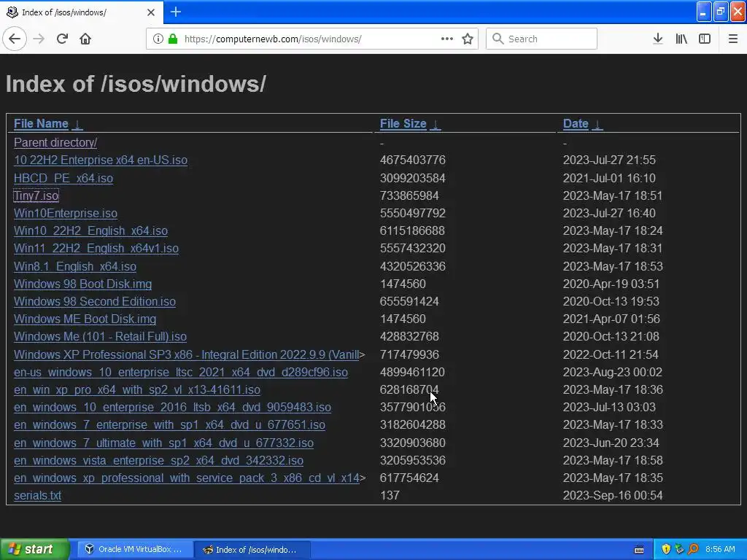Screen dimensions: 747x560
Task: Open the Windows XP Start menu
Action: point(34,550)
